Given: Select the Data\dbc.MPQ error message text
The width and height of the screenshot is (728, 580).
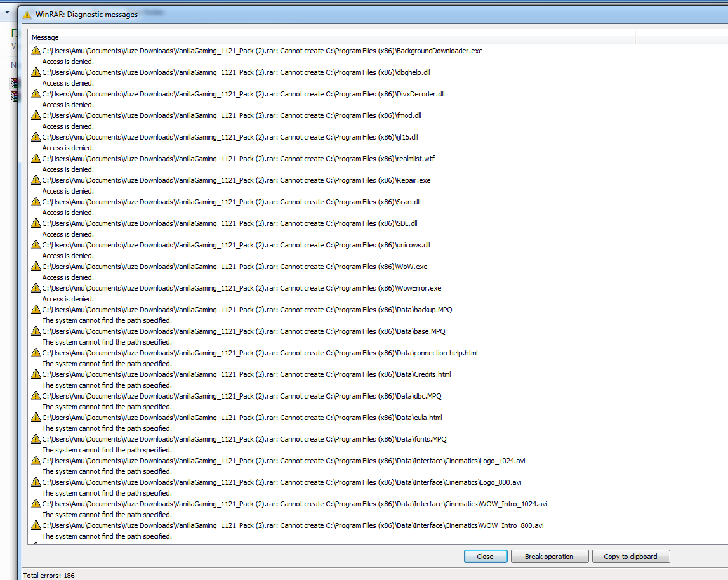Looking at the screenshot, I should (x=242, y=396).
